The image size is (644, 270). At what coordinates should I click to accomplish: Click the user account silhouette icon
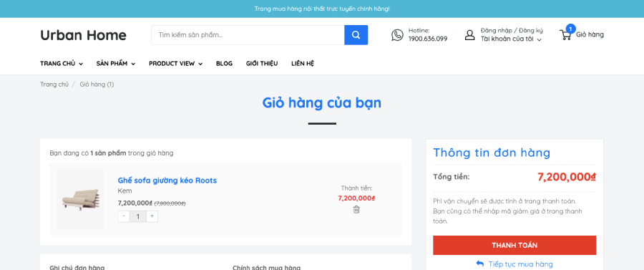pyautogui.click(x=469, y=35)
